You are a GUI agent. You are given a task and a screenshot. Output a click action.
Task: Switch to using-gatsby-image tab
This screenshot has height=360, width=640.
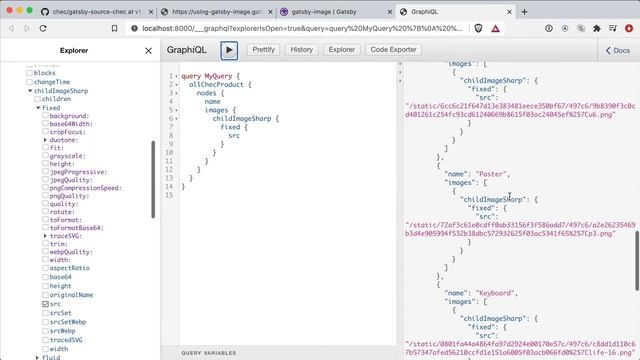(217, 12)
